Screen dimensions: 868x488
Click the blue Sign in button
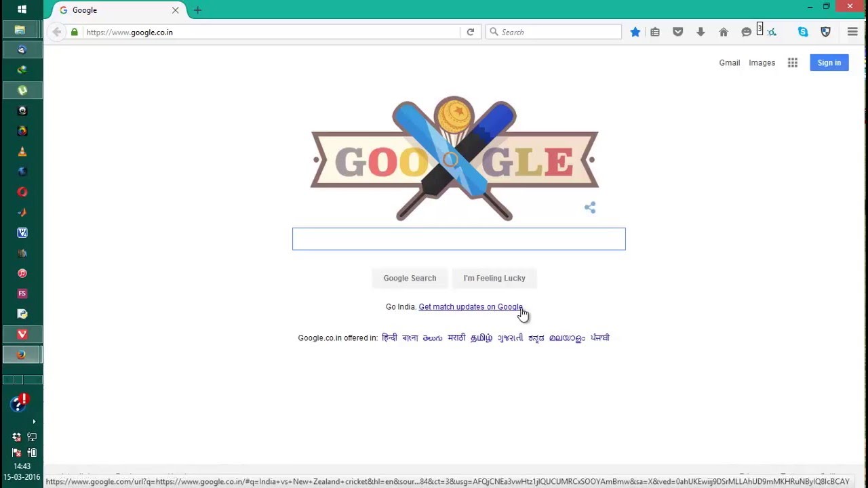click(x=829, y=62)
